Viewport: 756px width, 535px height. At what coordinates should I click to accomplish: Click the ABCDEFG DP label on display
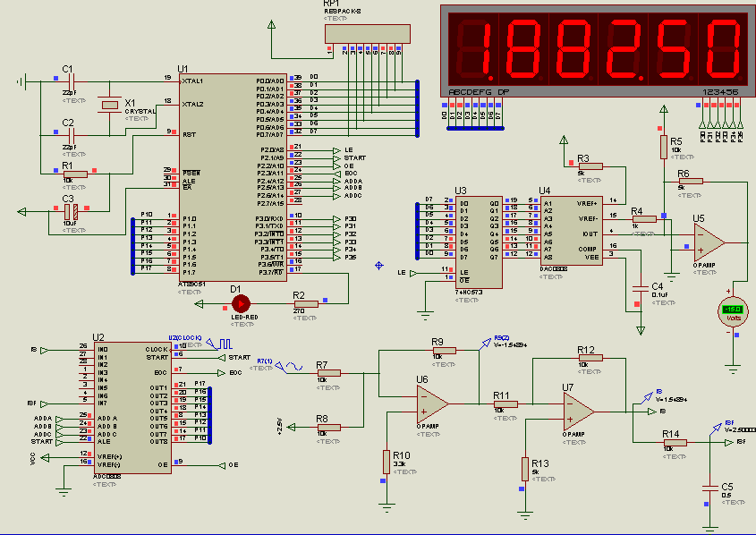[479, 92]
